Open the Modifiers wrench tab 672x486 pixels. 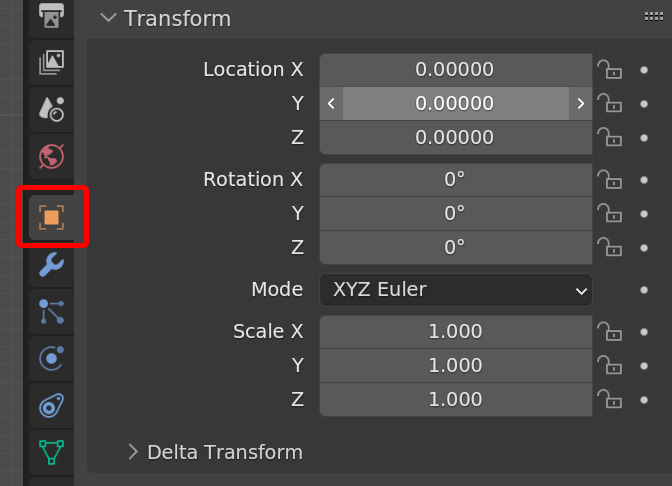click(x=51, y=264)
